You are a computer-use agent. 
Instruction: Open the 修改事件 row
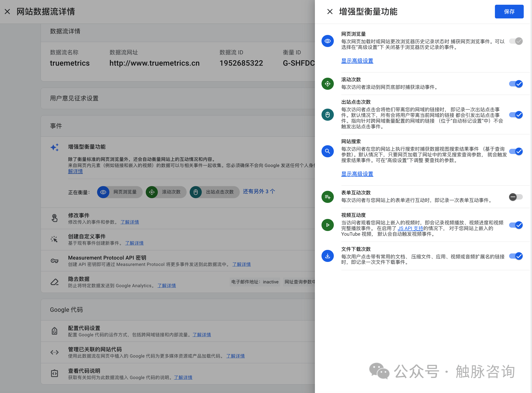pos(178,218)
